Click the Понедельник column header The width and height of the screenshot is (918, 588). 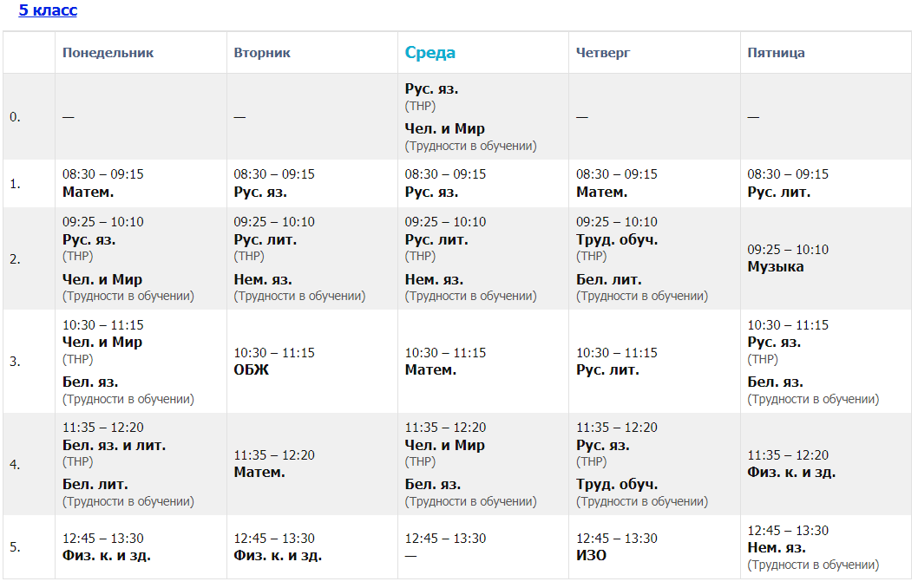click(108, 53)
